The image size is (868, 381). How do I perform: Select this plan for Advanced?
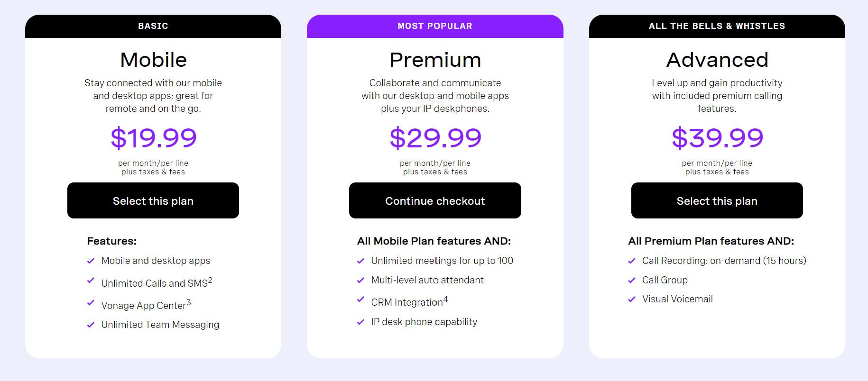[x=717, y=200]
